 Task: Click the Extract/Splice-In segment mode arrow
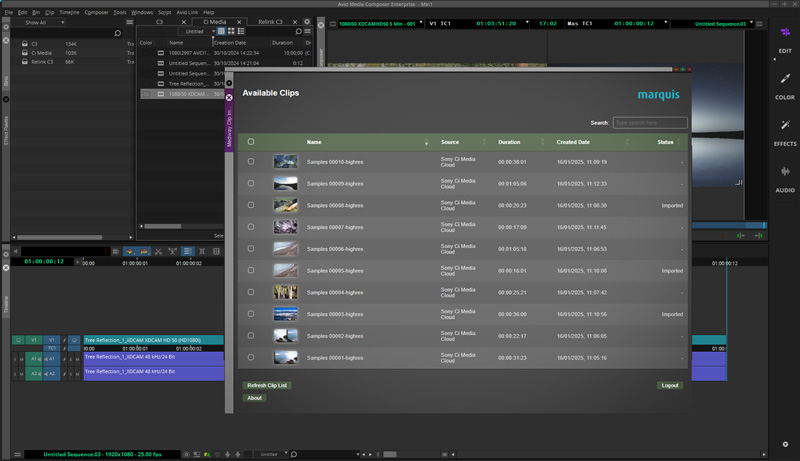click(x=144, y=251)
